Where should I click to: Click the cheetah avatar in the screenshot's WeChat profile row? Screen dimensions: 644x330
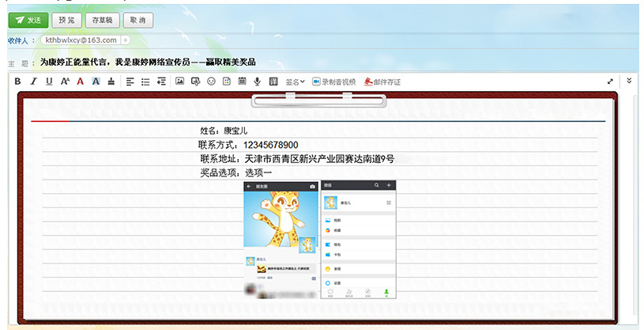330,203
